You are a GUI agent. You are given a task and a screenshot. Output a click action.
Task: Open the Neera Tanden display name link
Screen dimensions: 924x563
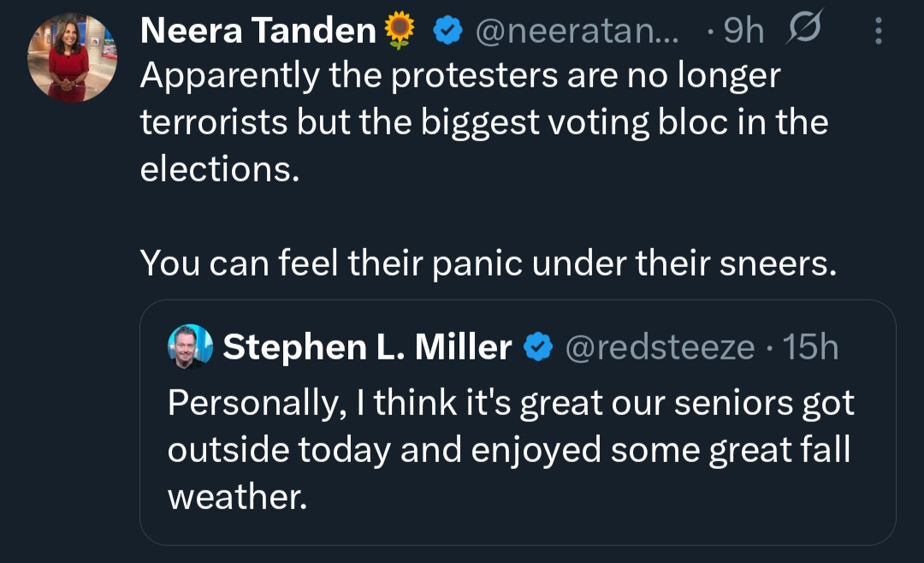click(258, 32)
